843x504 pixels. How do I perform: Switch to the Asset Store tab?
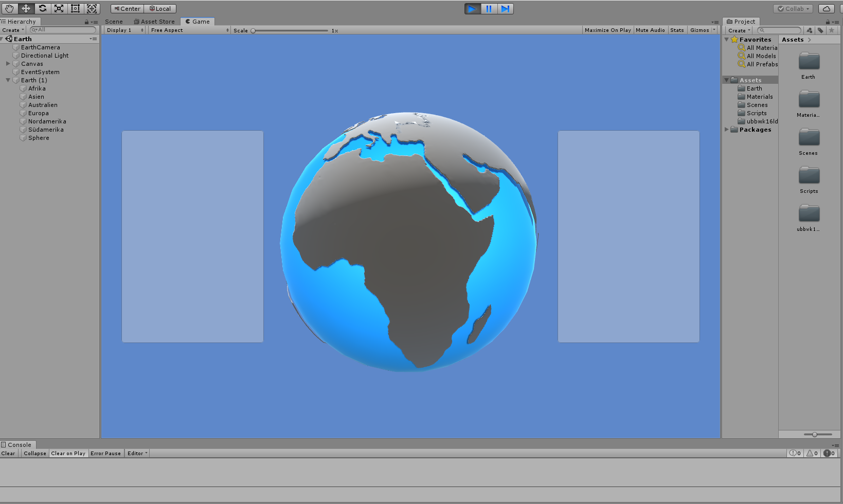154,22
